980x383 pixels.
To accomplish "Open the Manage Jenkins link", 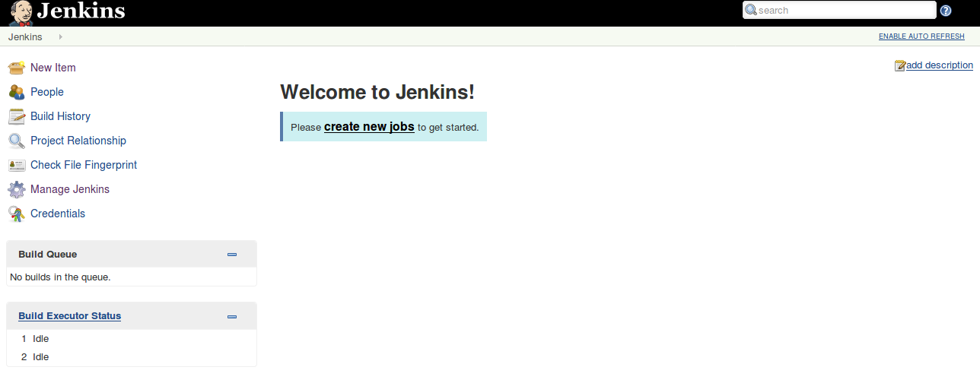I will (70, 189).
